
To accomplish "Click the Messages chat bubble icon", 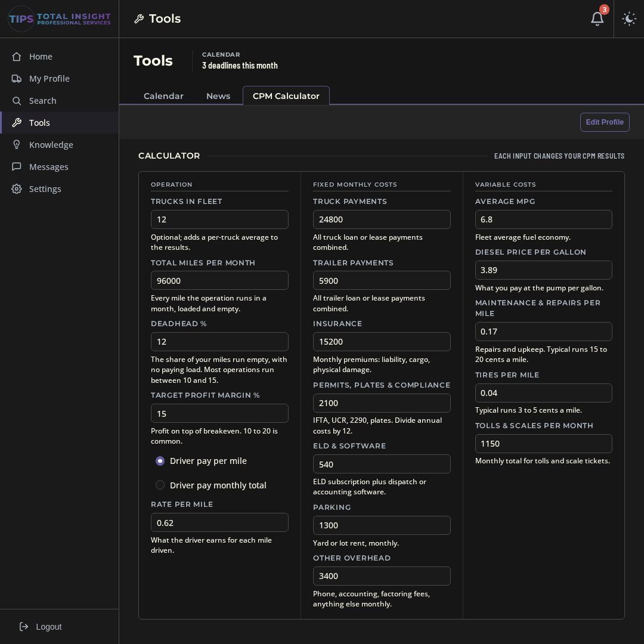I will click(x=17, y=167).
